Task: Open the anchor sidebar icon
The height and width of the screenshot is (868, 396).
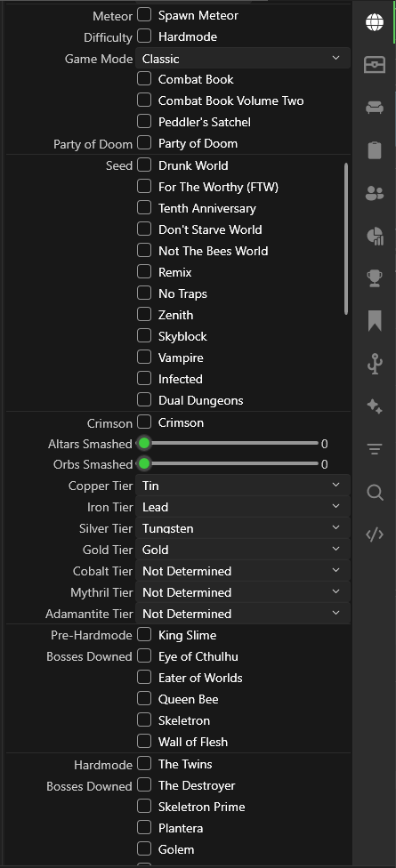Action: (x=375, y=365)
